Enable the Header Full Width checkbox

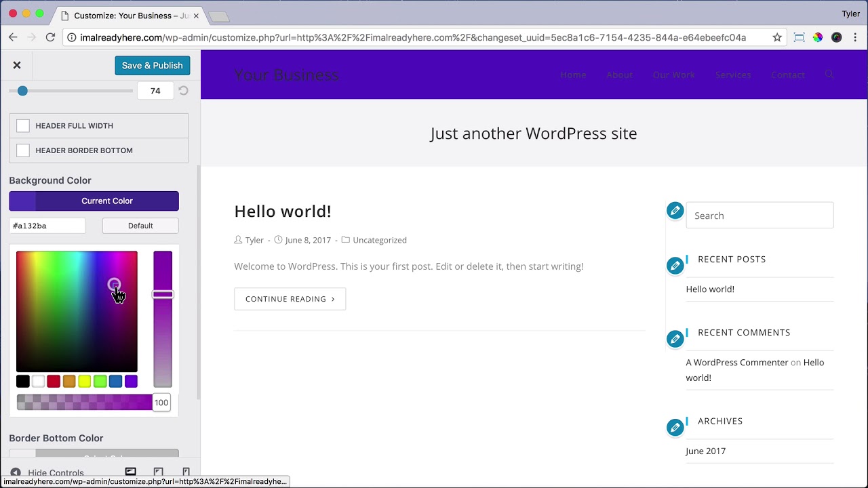pos(23,125)
